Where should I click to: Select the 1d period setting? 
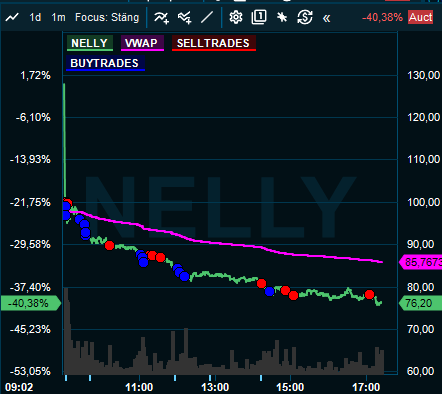(35, 17)
